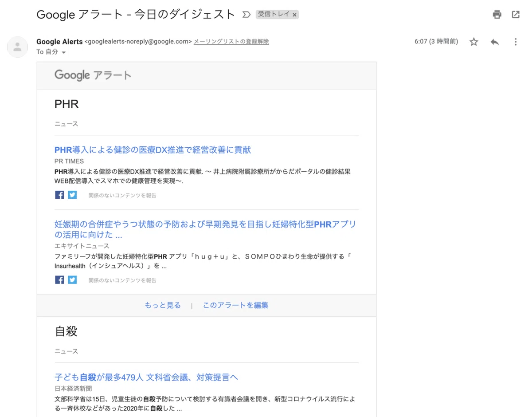
Task: Click the 6:07 (3 時間前) timestamp
Action: (x=436, y=41)
